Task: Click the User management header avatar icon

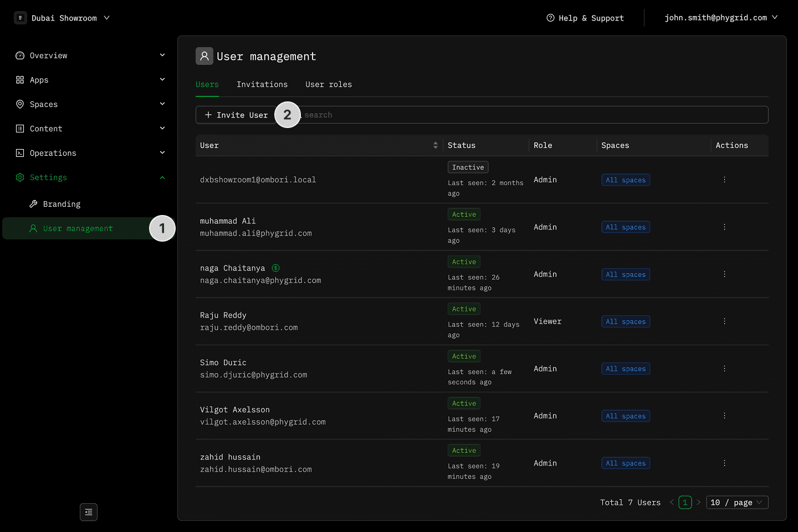Action: coord(204,56)
